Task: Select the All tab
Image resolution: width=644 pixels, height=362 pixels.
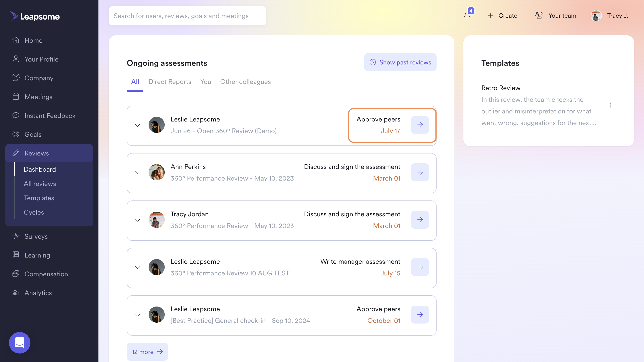Action: (135, 82)
